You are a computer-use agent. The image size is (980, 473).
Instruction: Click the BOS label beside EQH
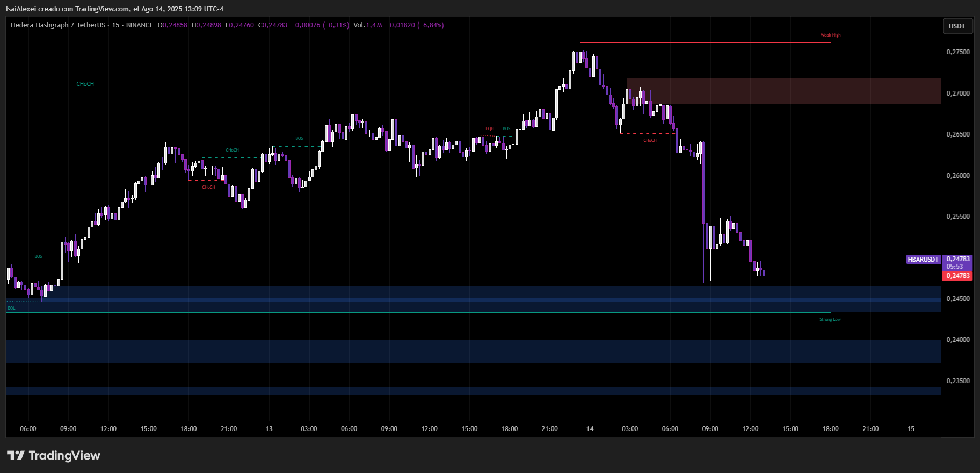506,129
